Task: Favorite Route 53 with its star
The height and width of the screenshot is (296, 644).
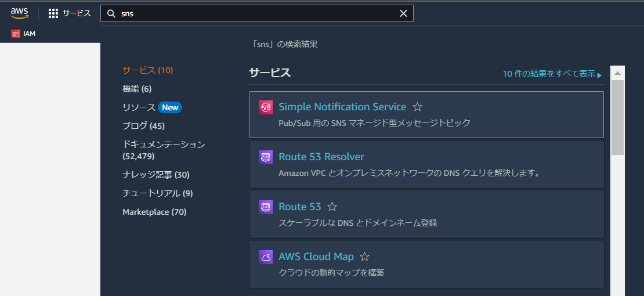Action: pos(332,207)
